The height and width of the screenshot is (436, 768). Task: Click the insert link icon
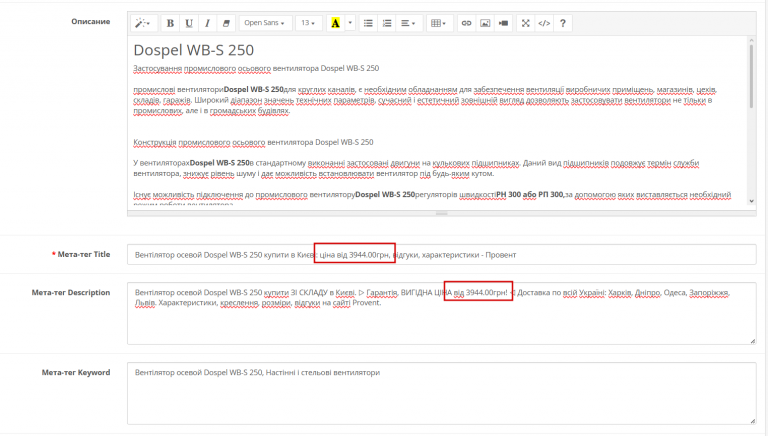click(x=466, y=23)
